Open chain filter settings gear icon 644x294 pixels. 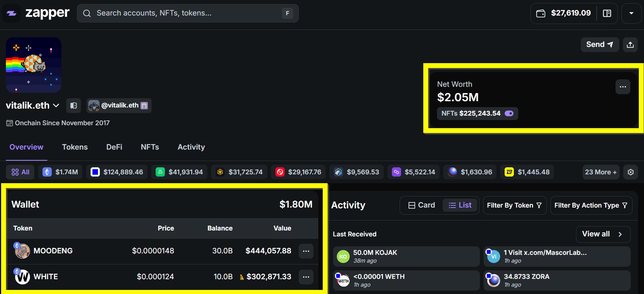click(631, 172)
